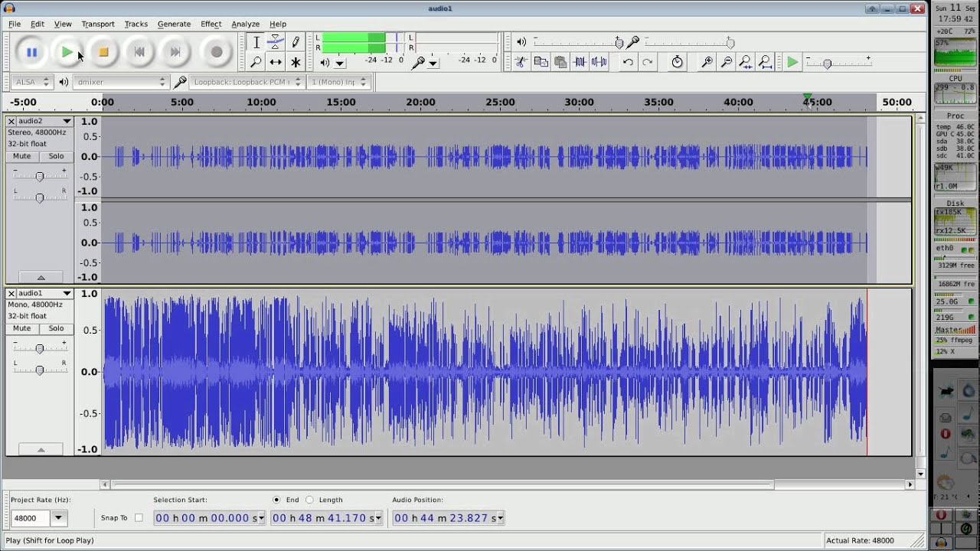Mute the audio1 track

22,328
